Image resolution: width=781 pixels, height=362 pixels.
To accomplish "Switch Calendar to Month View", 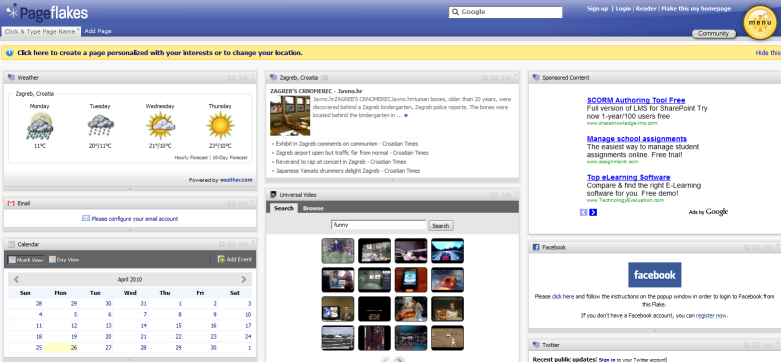I will (x=26, y=259).
